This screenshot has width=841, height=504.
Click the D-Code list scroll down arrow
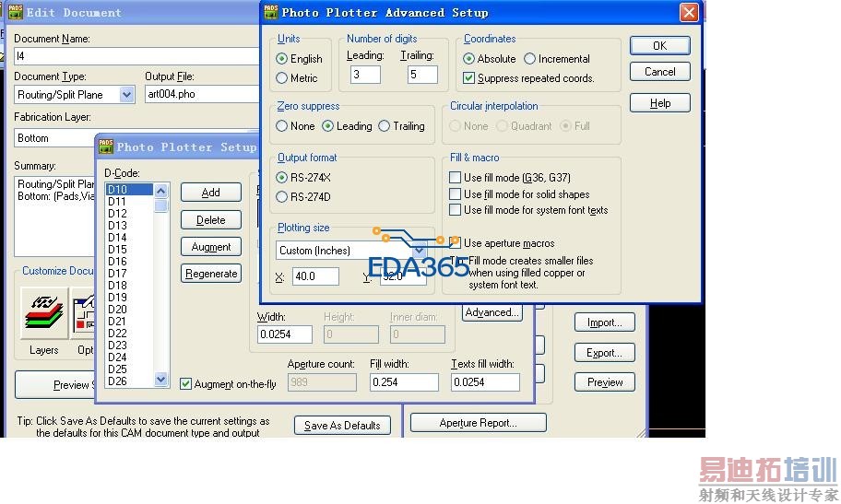(160, 380)
